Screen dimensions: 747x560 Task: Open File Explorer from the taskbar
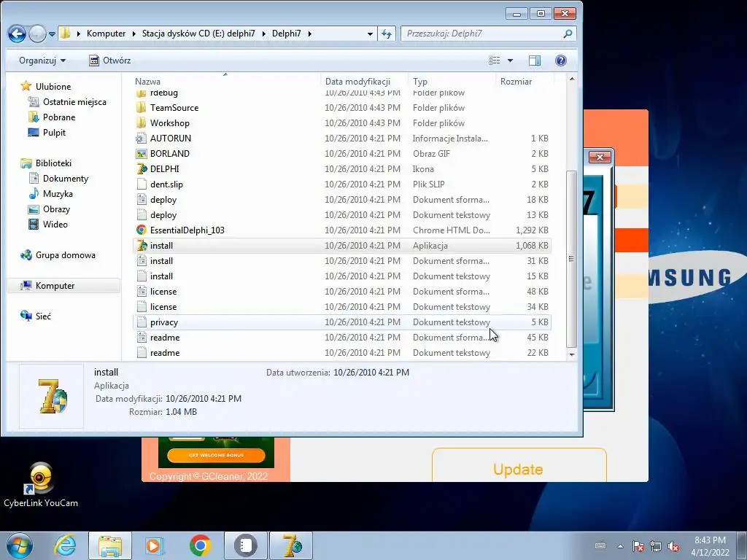pos(110,545)
